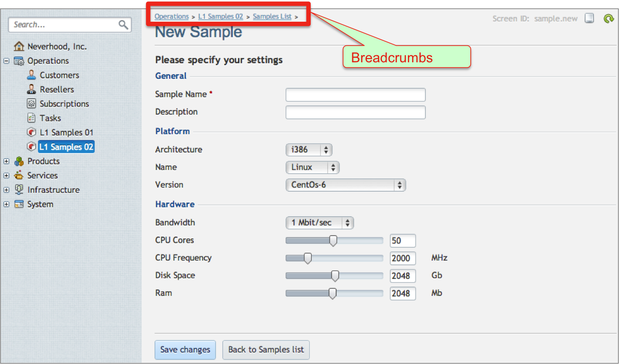This screenshot has width=619, height=364.
Task: Click the Resellers person icon
Action: [x=32, y=89]
